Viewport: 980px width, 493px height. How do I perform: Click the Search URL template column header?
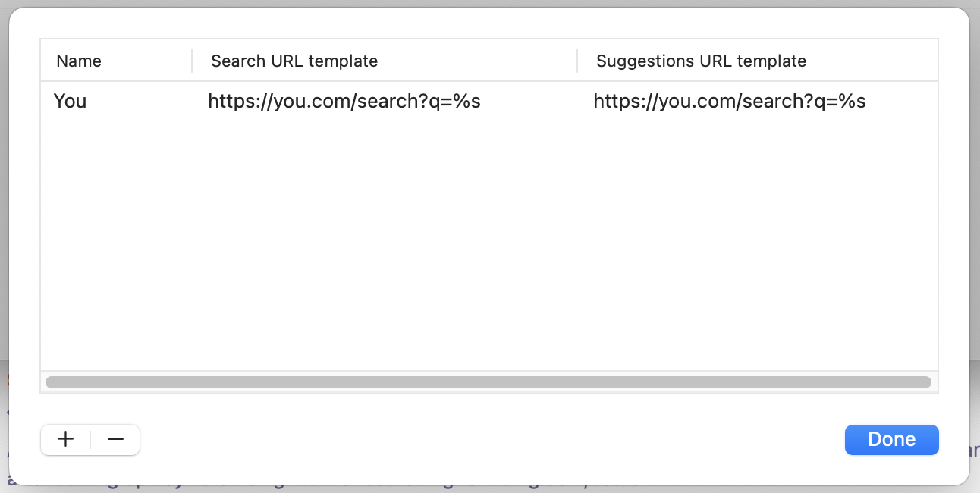click(294, 61)
